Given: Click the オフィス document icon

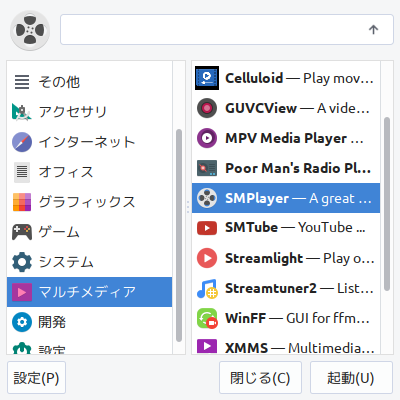Looking at the screenshot, I should [22, 172].
